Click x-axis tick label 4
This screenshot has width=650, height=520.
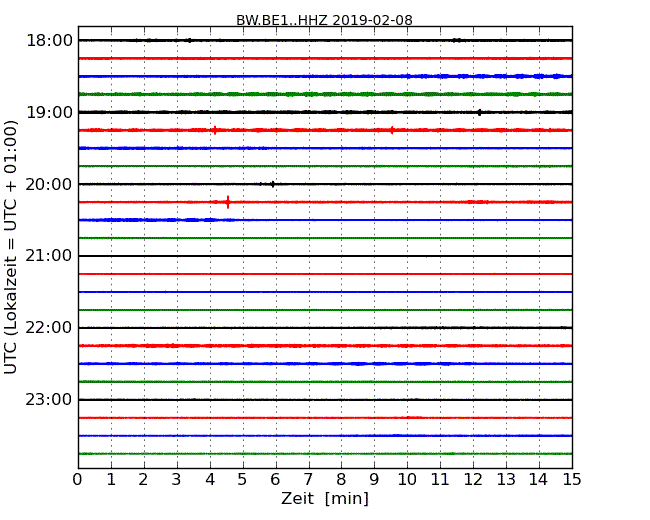[x=210, y=479]
